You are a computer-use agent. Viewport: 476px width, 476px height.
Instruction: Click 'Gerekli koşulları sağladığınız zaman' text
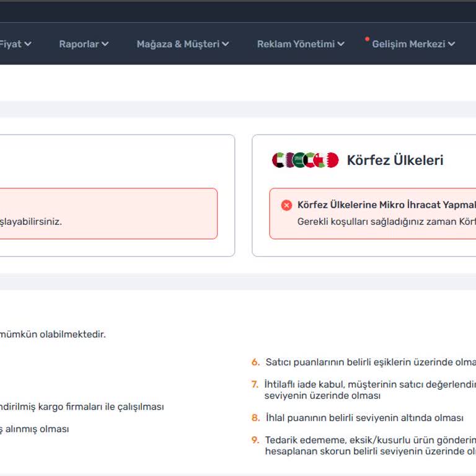377,222
